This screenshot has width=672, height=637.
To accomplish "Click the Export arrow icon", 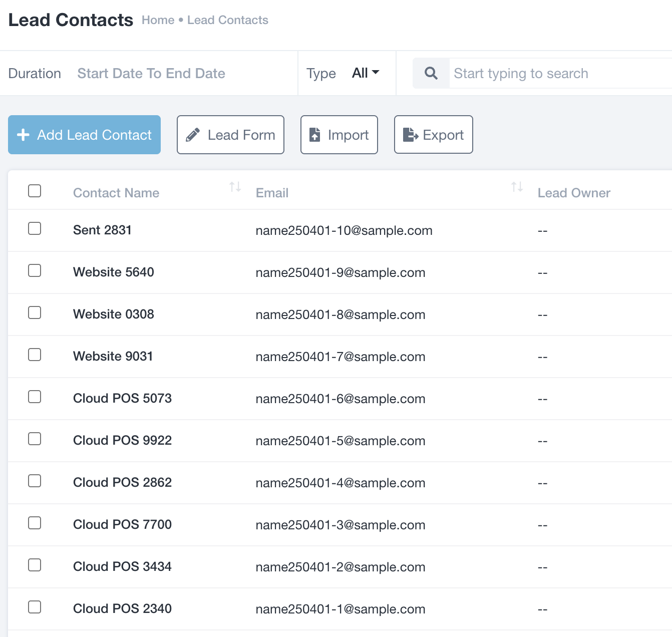I will click(x=410, y=135).
